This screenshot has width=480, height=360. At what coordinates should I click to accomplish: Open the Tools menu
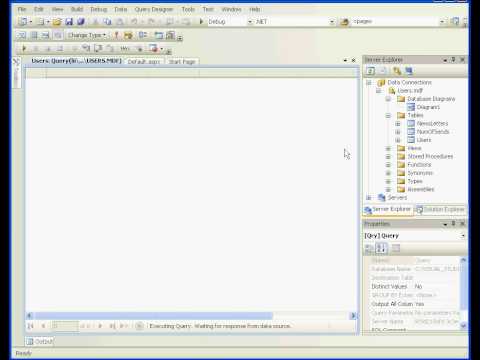point(188,9)
